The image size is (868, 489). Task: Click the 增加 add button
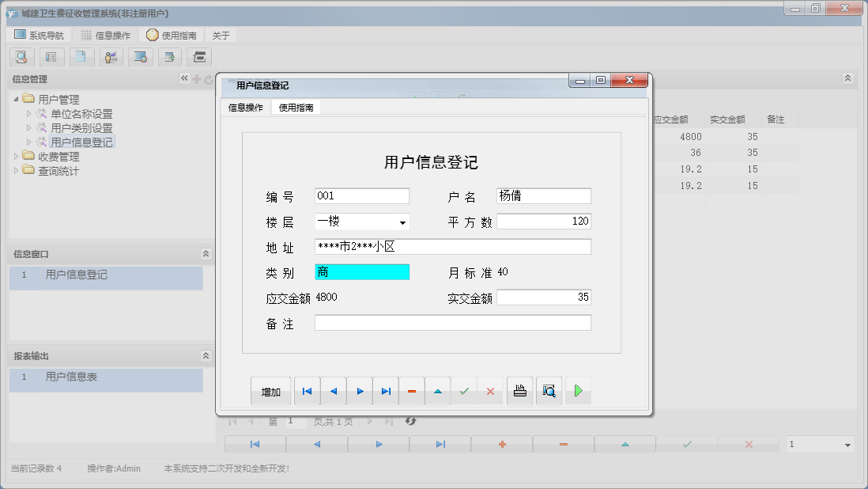pyautogui.click(x=270, y=390)
